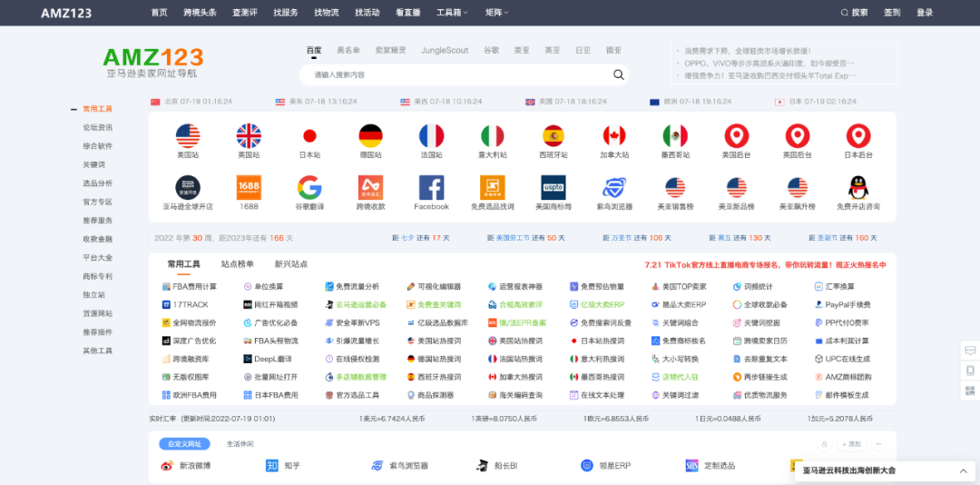Open the Canada flag 加拿大站 icon

[614, 136]
